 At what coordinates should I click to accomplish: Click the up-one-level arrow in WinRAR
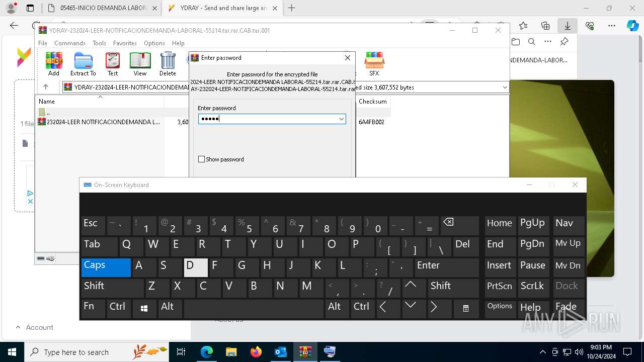click(45, 87)
